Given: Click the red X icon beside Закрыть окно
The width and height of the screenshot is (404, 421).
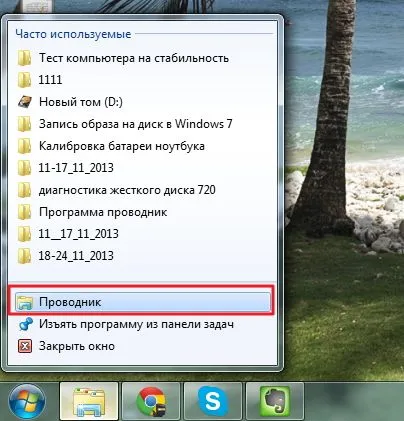Looking at the screenshot, I should coord(25,346).
